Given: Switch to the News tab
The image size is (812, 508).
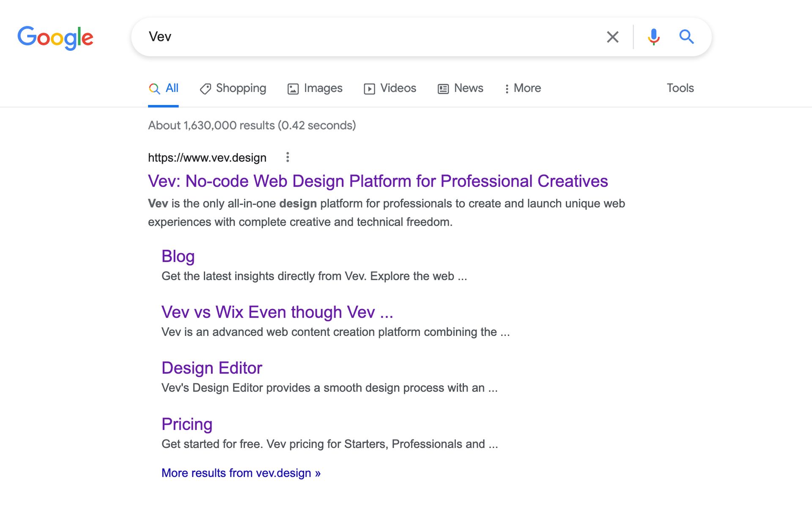Looking at the screenshot, I should [461, 88].
